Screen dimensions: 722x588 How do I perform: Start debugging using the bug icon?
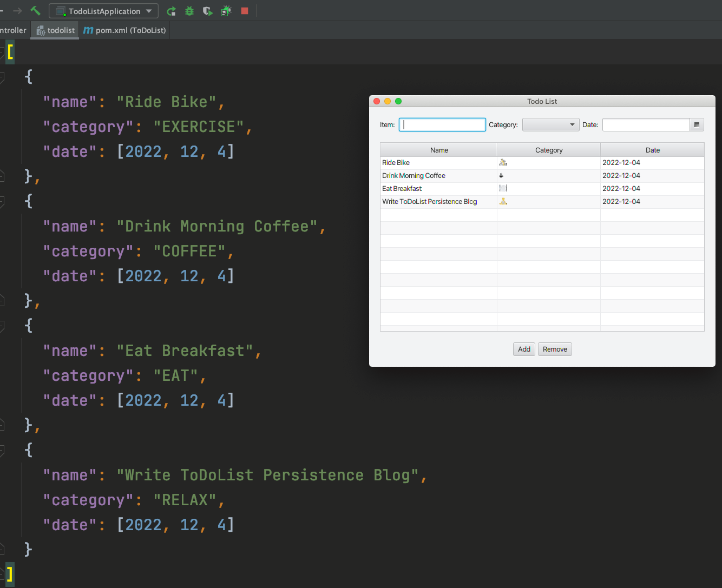point(189,11)
